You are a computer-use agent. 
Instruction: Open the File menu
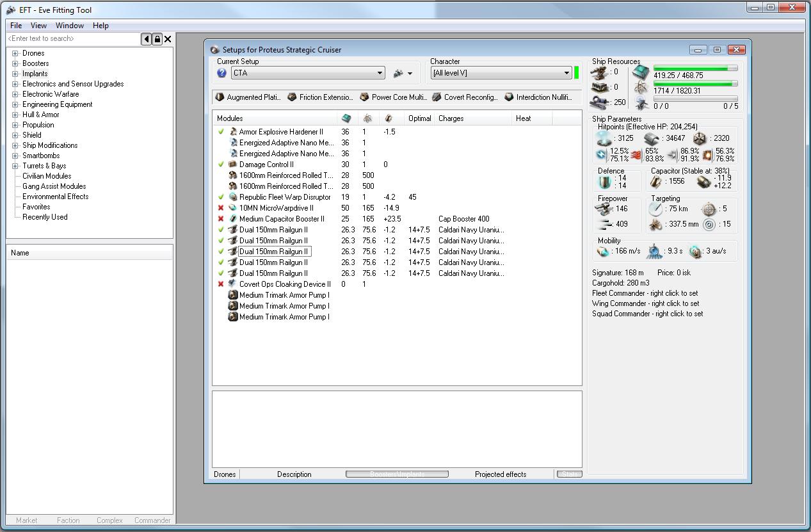[x=16, y=26]
